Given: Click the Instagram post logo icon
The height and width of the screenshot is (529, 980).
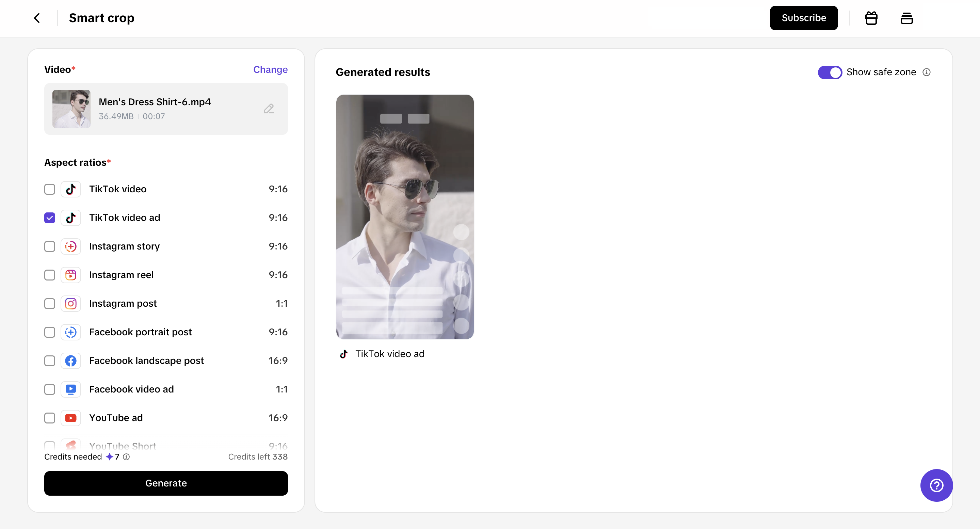Looking at the screenshot, I should pyautogui.click(x=71, y=303).
